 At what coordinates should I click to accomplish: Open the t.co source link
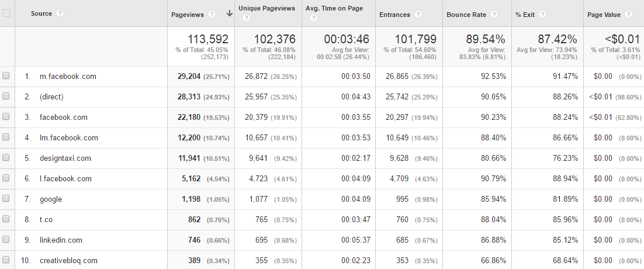coord(46,220)
